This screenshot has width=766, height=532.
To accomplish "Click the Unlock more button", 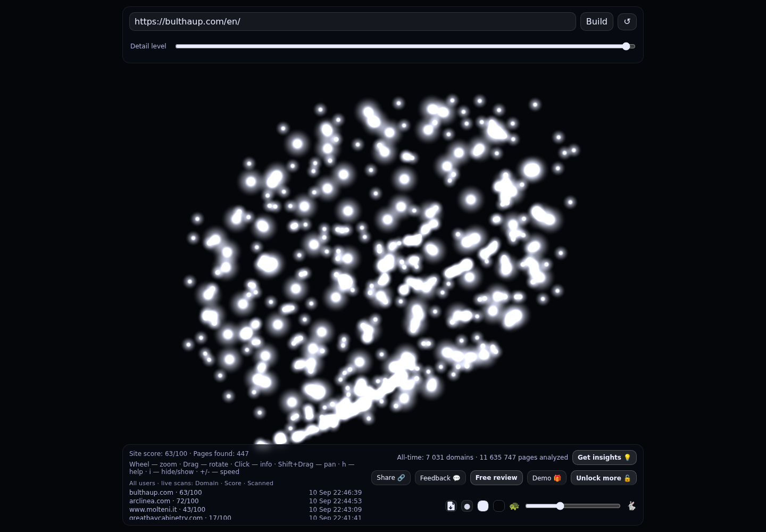I will pos(604,478).
